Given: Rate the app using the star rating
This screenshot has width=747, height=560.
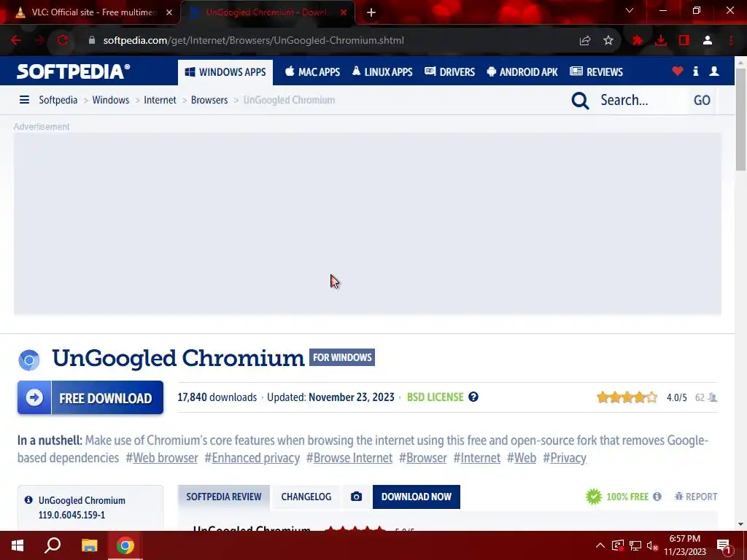Looking at the screenshot, I should 627,397.
